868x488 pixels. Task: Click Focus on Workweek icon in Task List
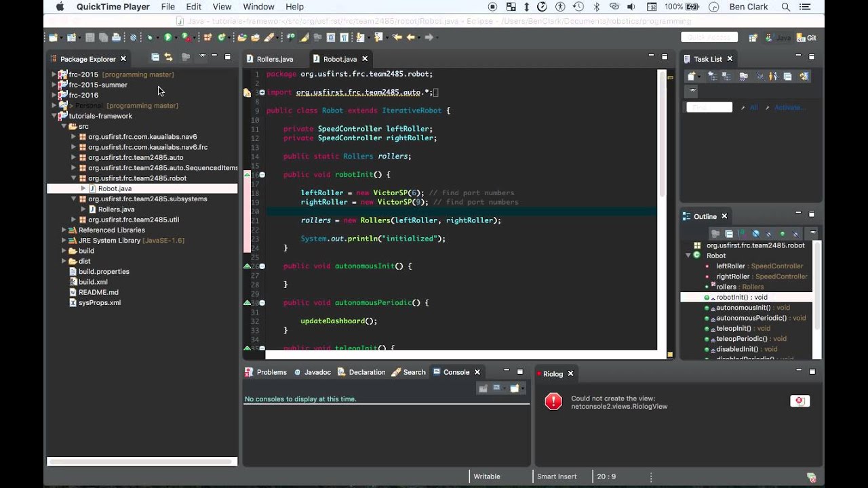pos(743,76)
